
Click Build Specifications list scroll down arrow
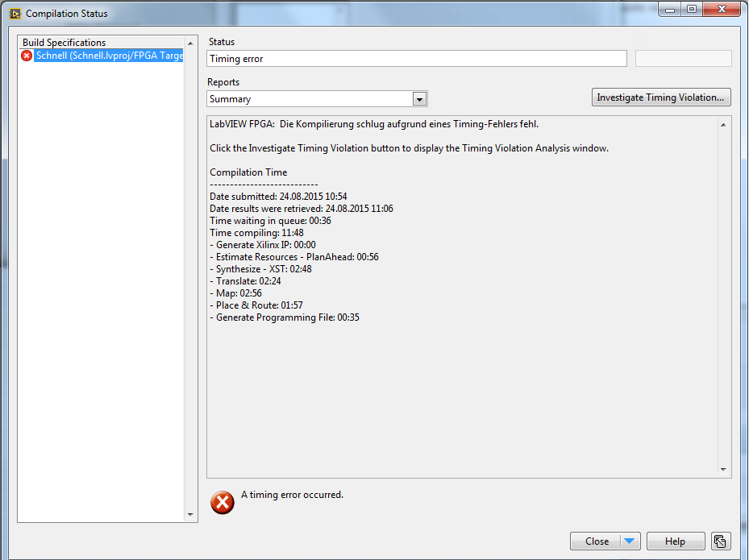point(190,515)
